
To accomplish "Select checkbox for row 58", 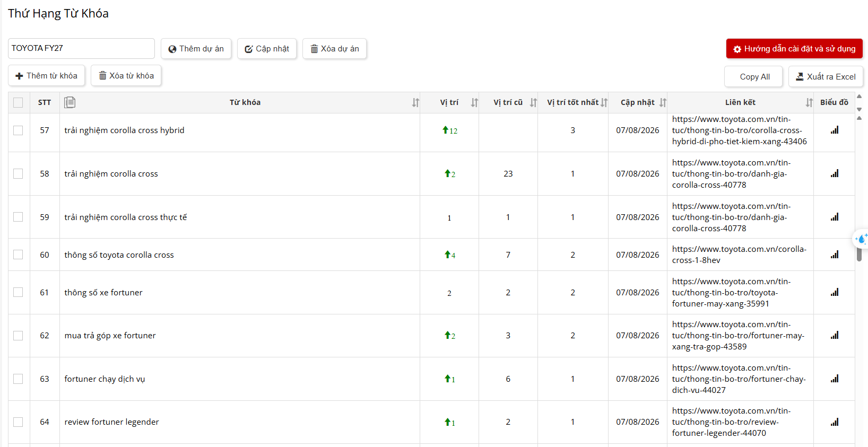I will click(x=18, y=173).
